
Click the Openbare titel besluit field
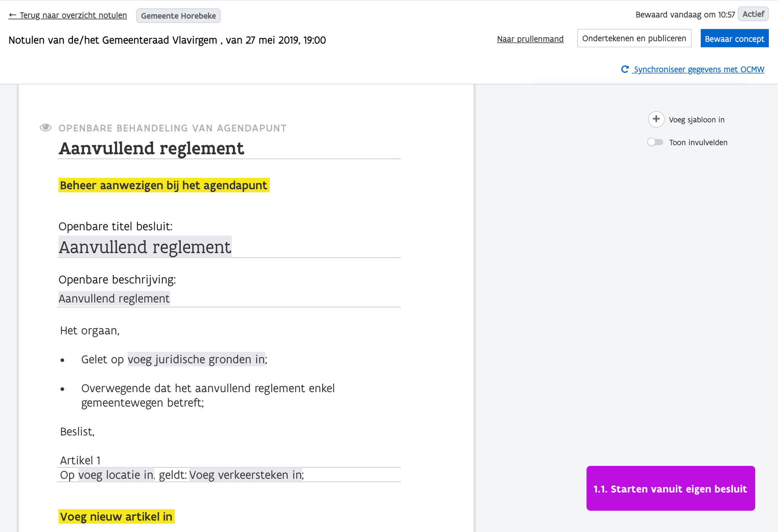pos(145,247)
